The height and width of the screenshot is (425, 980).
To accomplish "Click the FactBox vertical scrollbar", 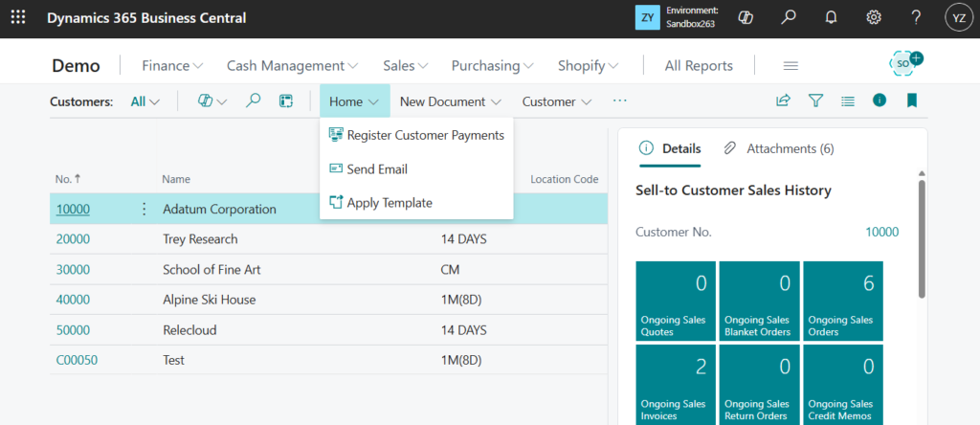I will [921, 239].
